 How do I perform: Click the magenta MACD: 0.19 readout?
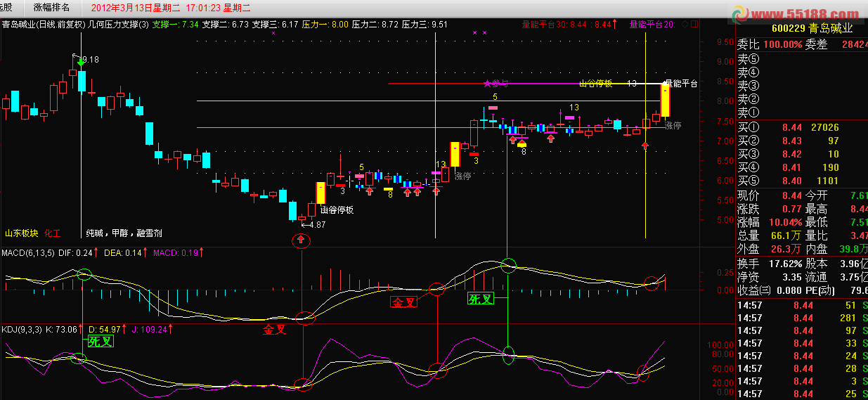[x=177, y=252]
